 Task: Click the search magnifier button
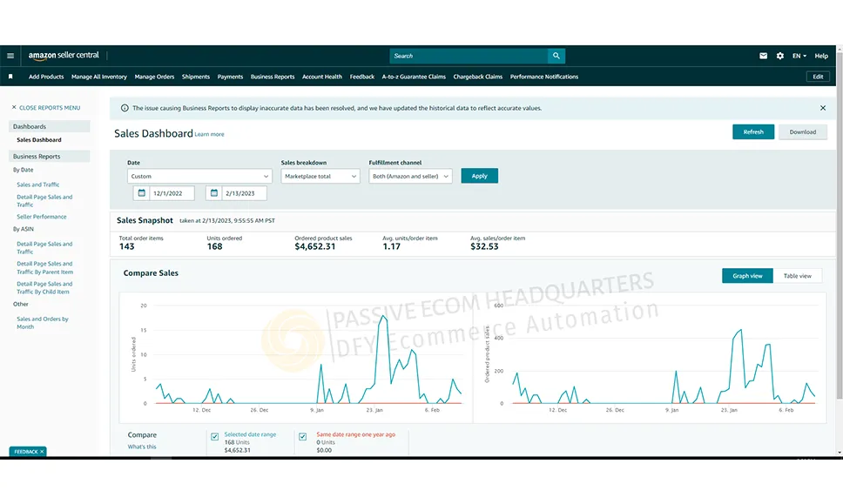[x=556, y=56]
